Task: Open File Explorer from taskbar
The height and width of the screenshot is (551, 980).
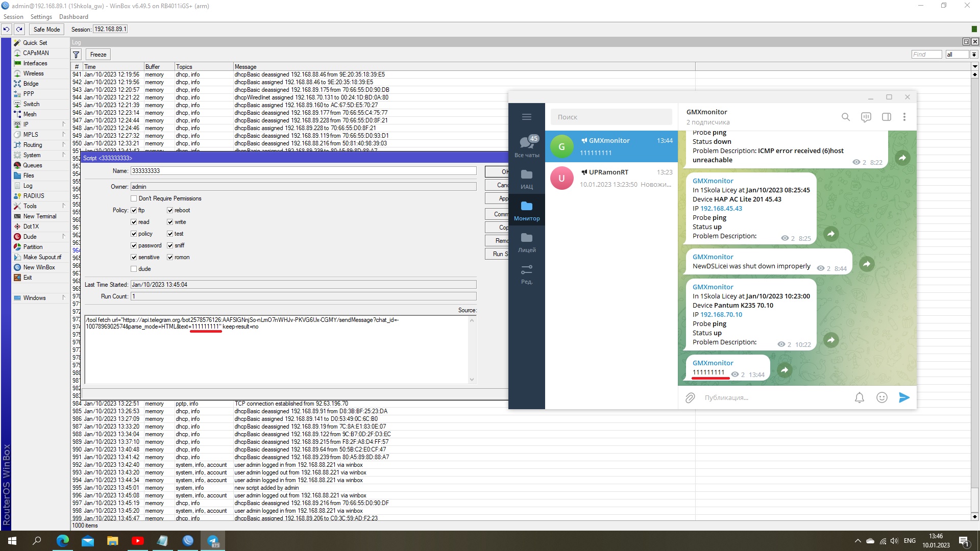Action: pyautogui.click(x=113, y=541)
